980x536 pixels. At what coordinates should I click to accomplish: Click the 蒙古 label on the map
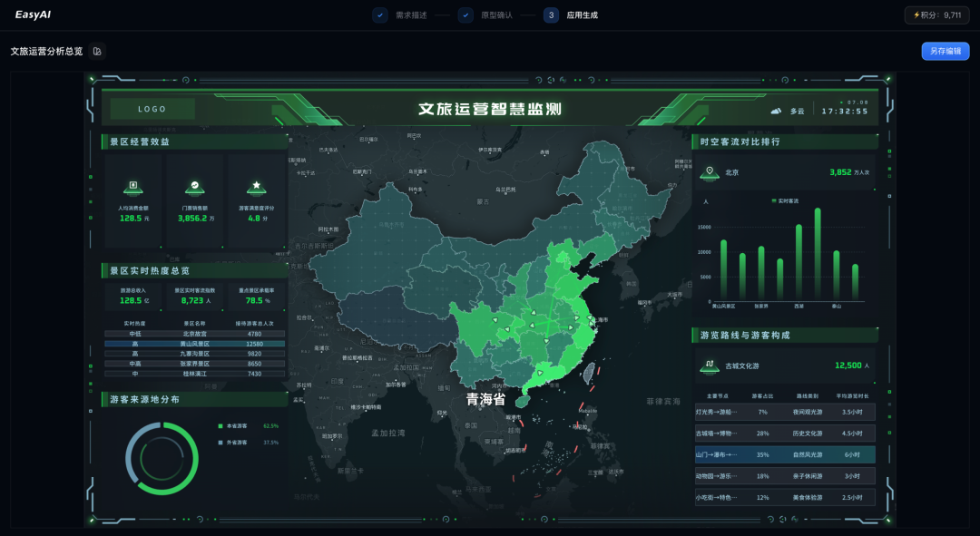[483, 201]
